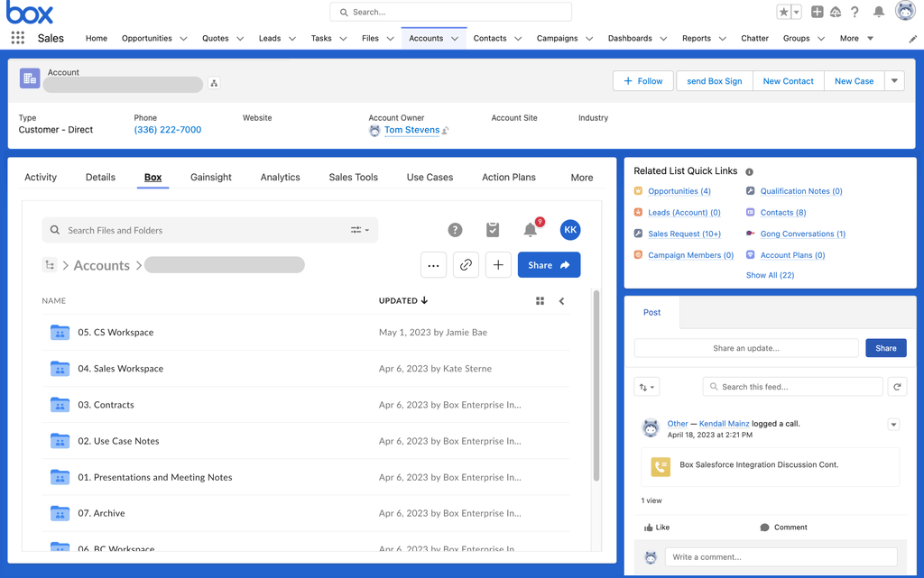Viewport: 924px width, 578px height.
Task: Switch to the Details tab
Action: pos(100,177)
